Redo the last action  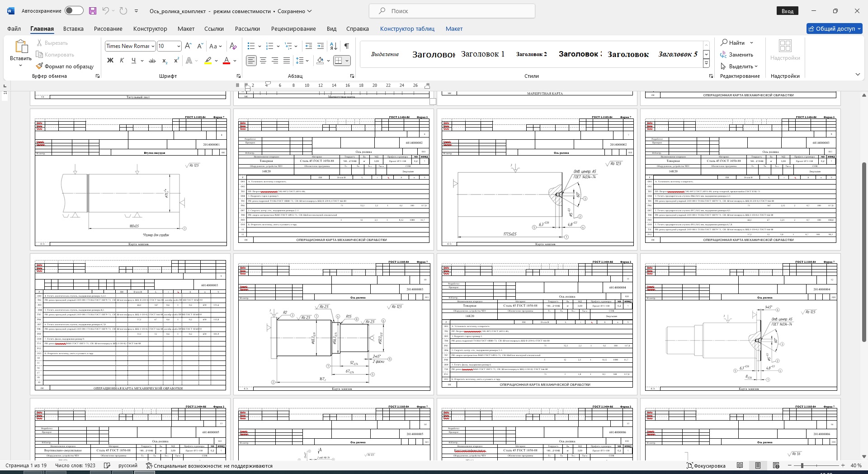click(123, 11)
